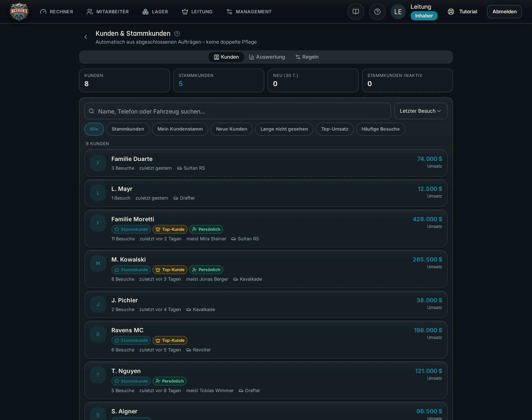532x420 pixels.
Task: Open the Leitung navigation menu
Action: 197,12
